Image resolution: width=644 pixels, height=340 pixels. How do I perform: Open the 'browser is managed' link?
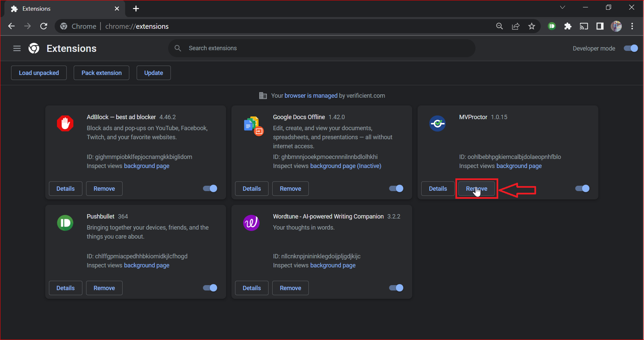coord(311,95)
